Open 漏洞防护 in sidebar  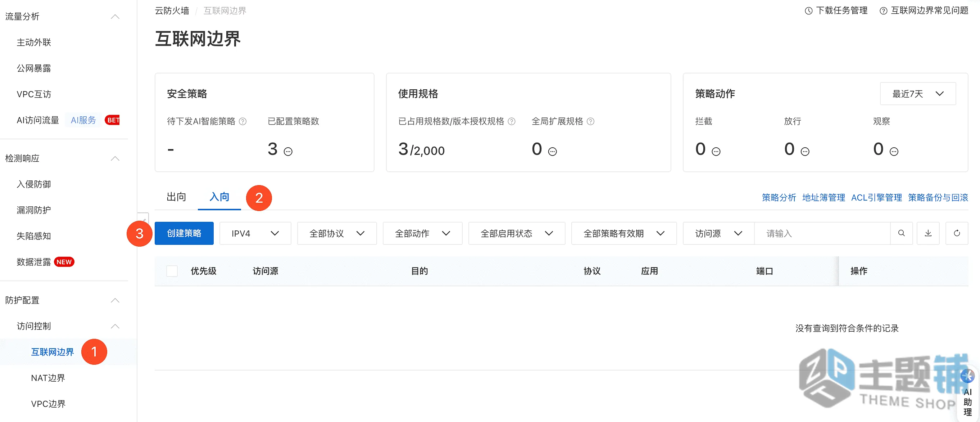[34, 210]
